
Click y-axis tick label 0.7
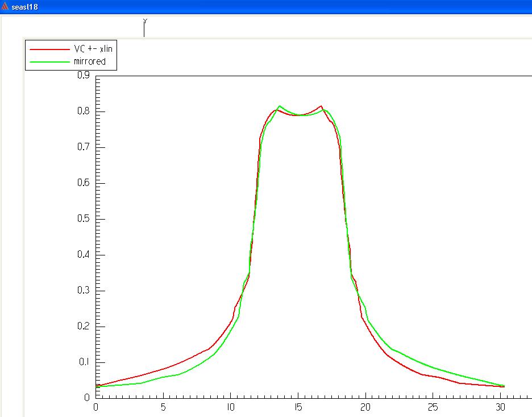click(84, 147)
